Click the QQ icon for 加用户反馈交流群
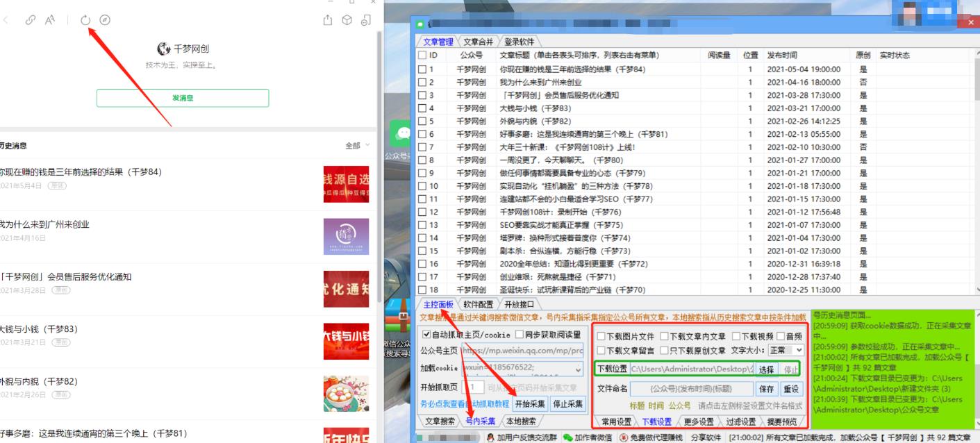Screen dimensions: 980x443 [488, 437]
